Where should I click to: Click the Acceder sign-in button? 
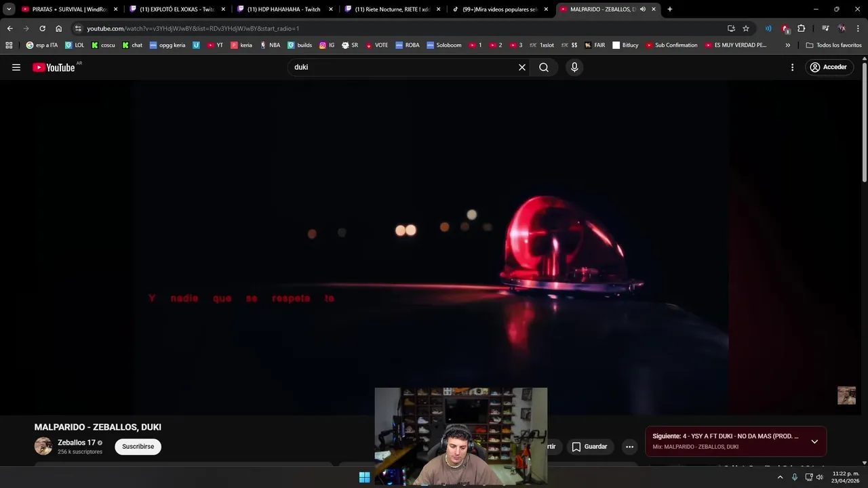click(x=829, y=67)
